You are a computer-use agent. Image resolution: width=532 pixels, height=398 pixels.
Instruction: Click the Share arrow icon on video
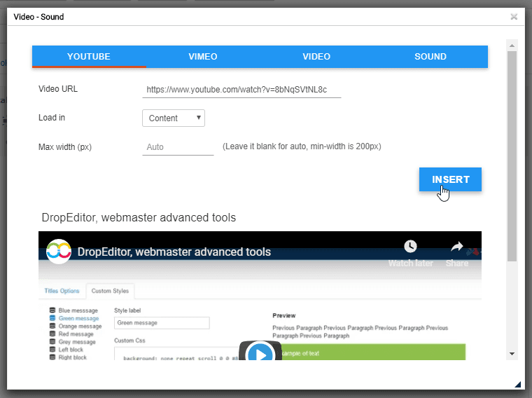pyautogui.click(x=457, y=247)
